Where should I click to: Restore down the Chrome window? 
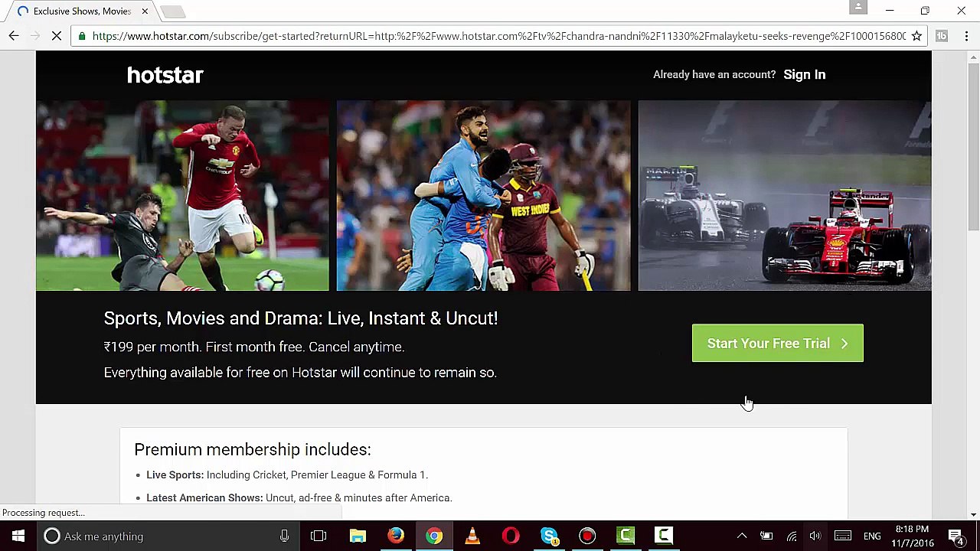pos(925,11)
